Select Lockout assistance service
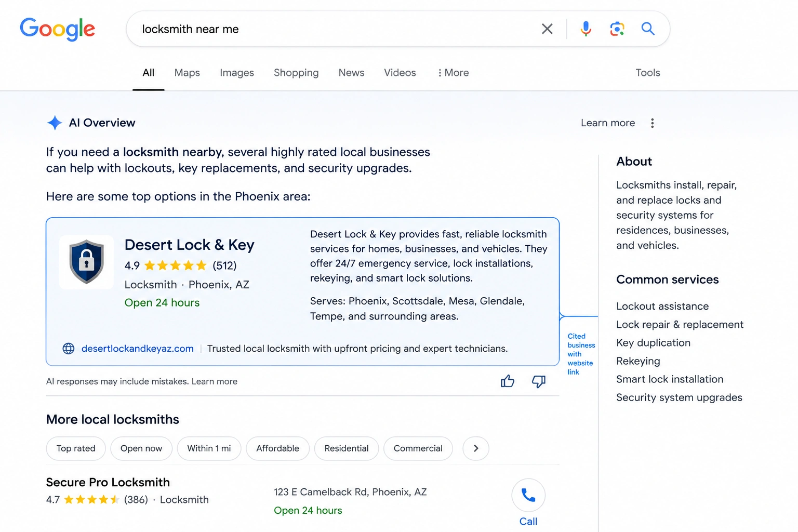 [x=662, y=307]
